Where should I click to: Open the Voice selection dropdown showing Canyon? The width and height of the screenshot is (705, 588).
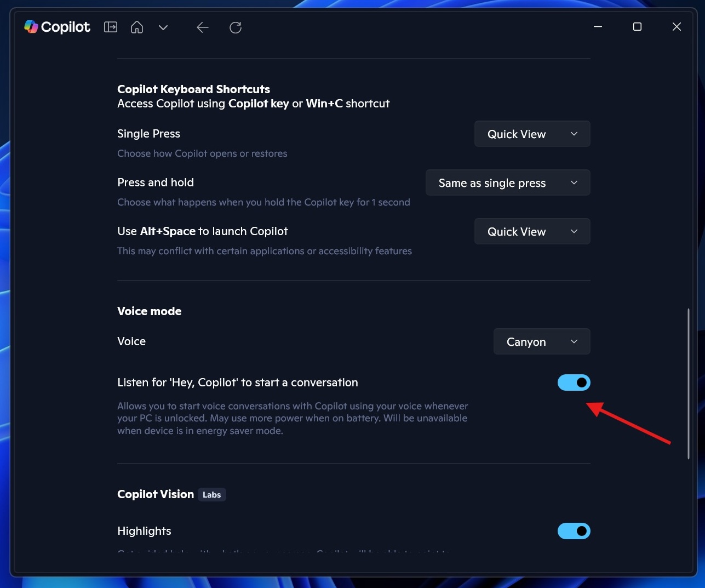click(541, 341)
